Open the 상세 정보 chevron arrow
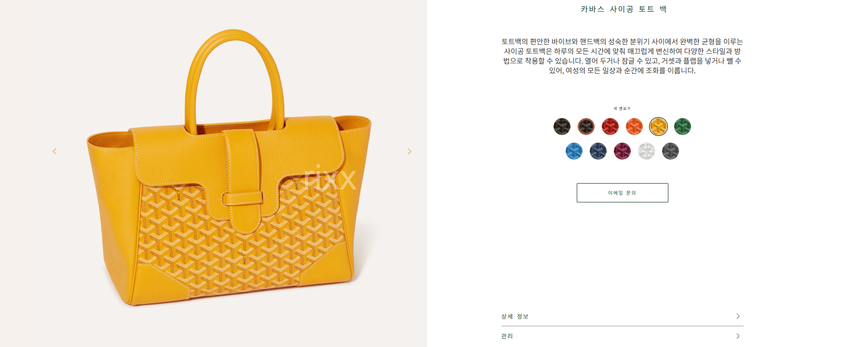The width and height of the screenshot is (868, 347). click(x=738, y=316)
